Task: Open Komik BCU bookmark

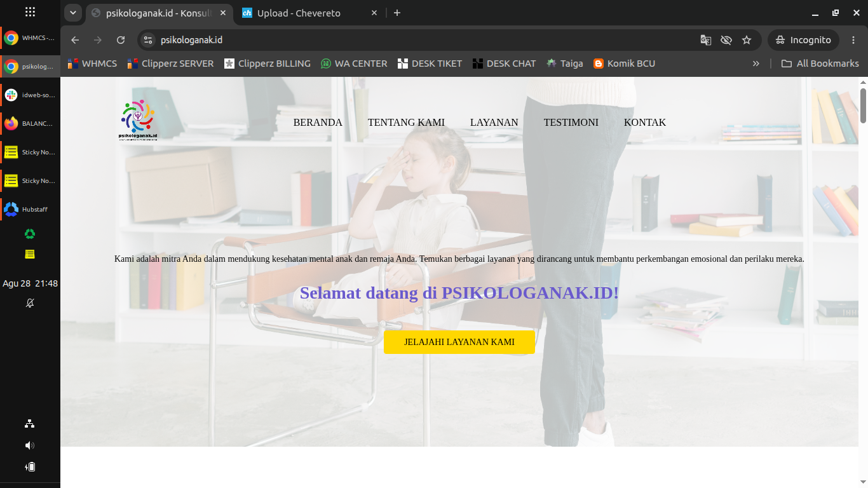Action: [624, 64]
